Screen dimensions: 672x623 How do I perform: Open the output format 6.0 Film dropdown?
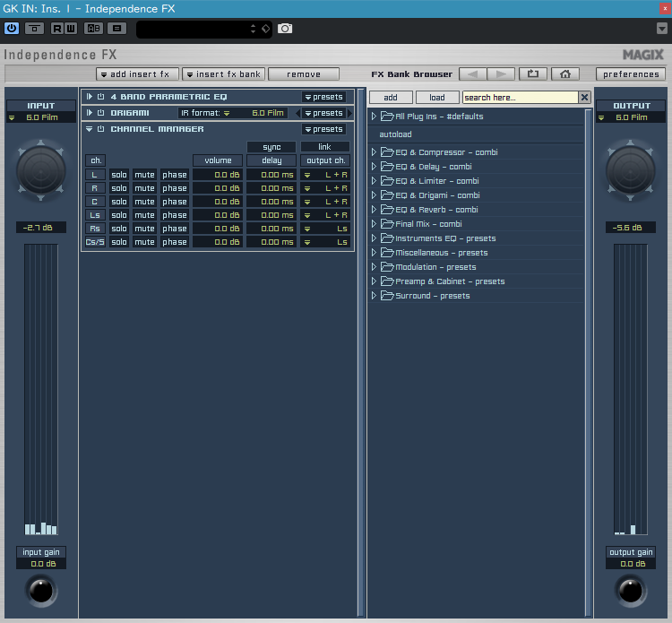631,117
